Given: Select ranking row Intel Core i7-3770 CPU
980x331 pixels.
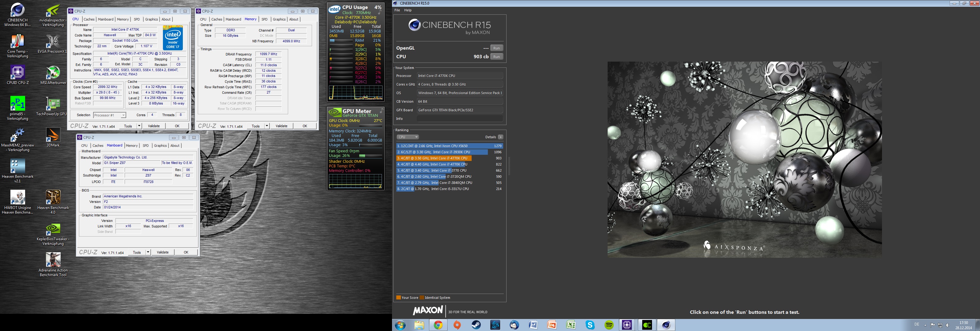Looking at the screenshot, I should [x=450, y=170].
